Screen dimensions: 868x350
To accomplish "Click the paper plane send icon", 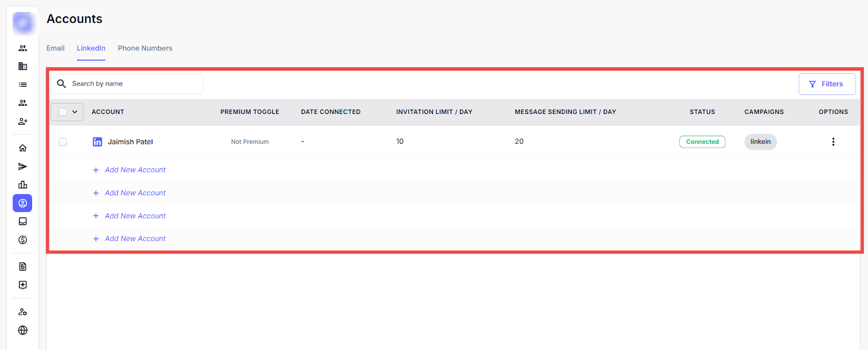I will pyautogui.click(x=23, y=167).
